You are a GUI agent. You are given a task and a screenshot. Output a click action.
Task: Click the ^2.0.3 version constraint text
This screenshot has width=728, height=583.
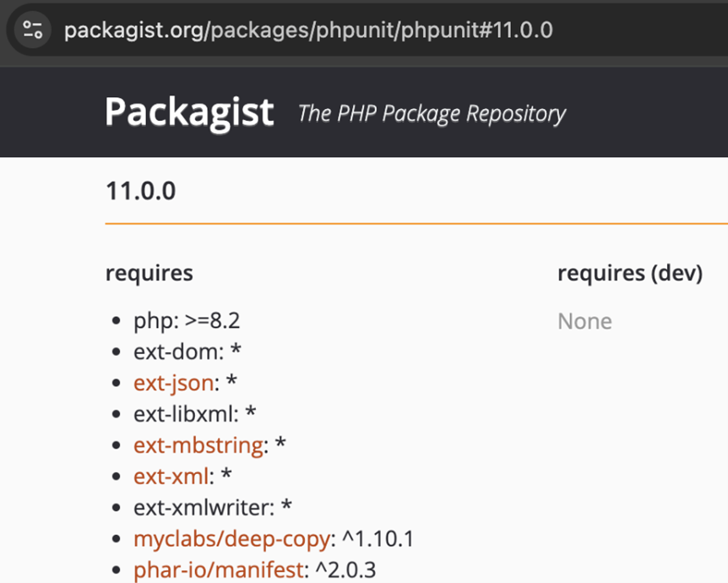[345, 570]
